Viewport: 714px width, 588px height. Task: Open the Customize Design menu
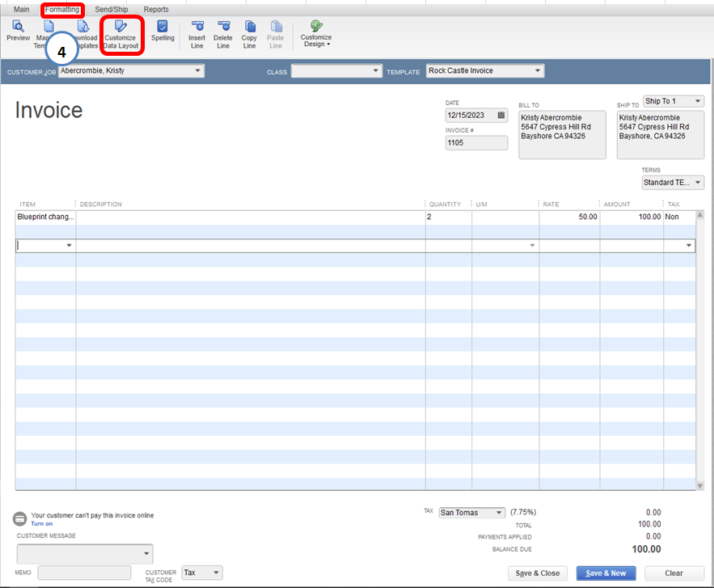316,34
